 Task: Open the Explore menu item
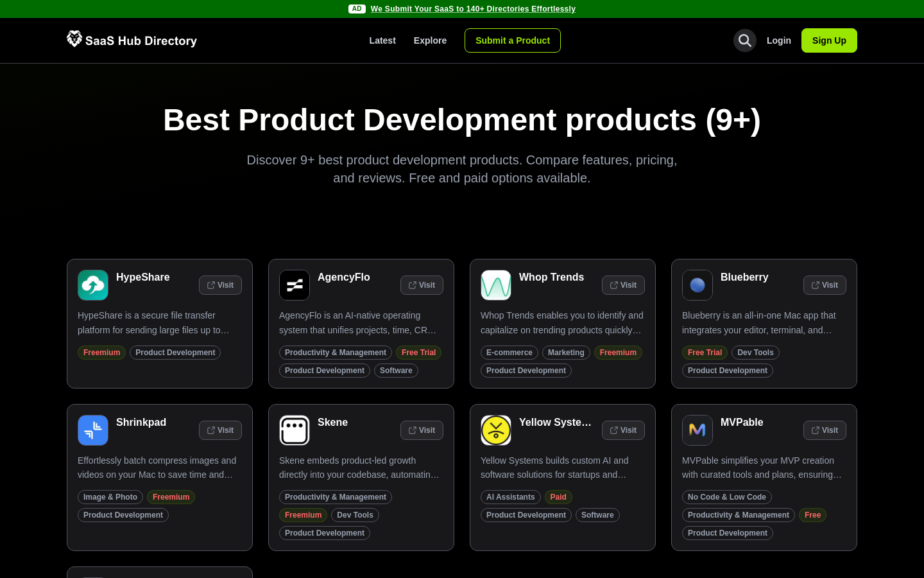point(430,40)
